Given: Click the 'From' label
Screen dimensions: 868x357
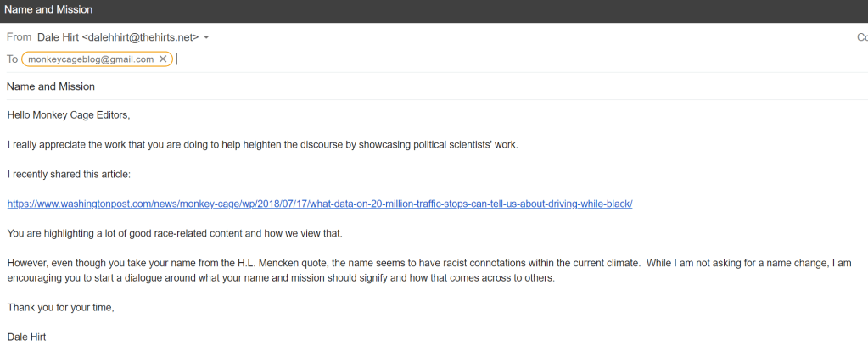Looking at the screenshot, I should point(19,37).
